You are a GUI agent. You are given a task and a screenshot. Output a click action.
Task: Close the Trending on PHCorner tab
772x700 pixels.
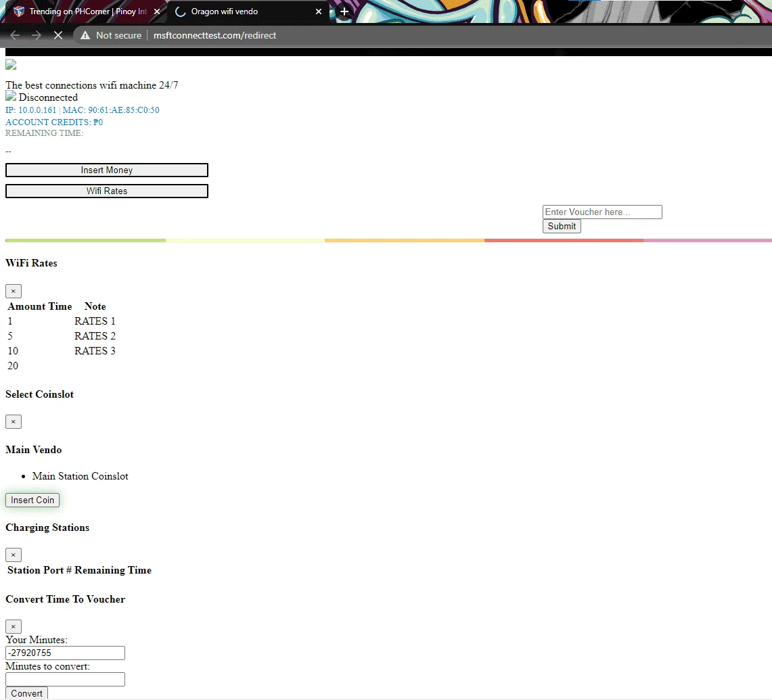(x=157, y=11)
